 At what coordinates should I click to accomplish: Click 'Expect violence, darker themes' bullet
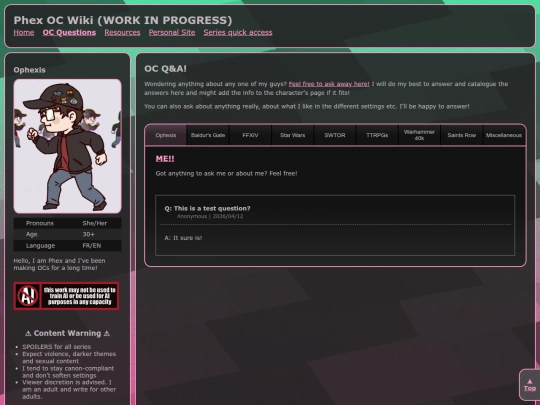(69, 357)
